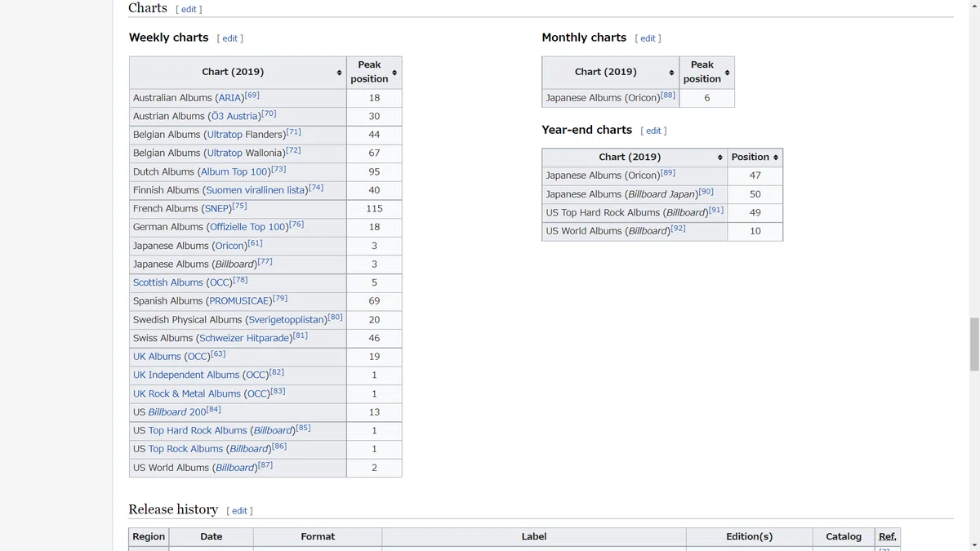Edit the Year-end charts section
This screenshot has width=980, height=551.
coord(653,131)
